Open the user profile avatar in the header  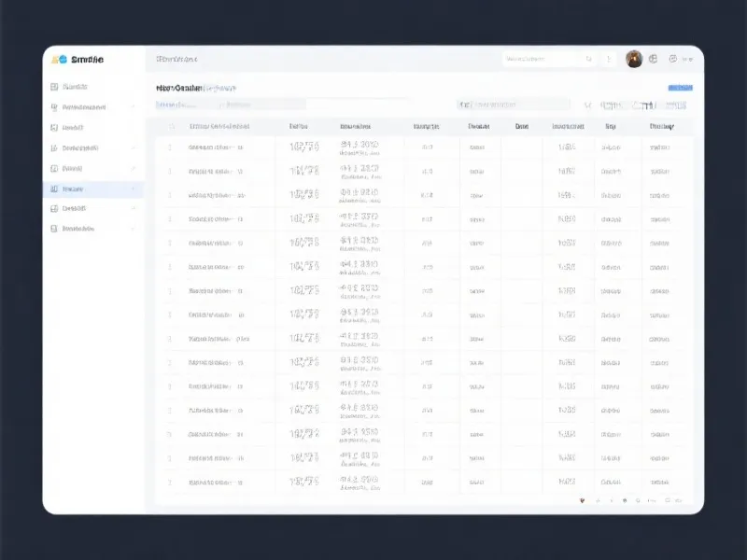point(634,59)
